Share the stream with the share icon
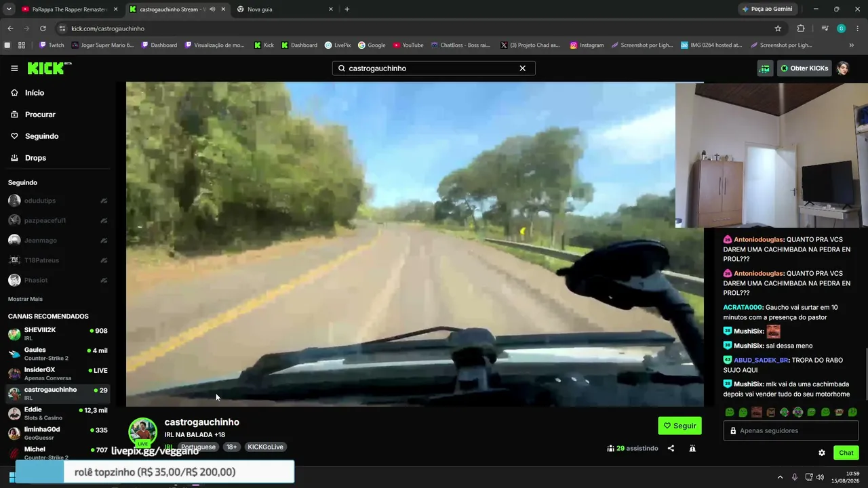Screen dimensions: 868x488 point(671,448)
